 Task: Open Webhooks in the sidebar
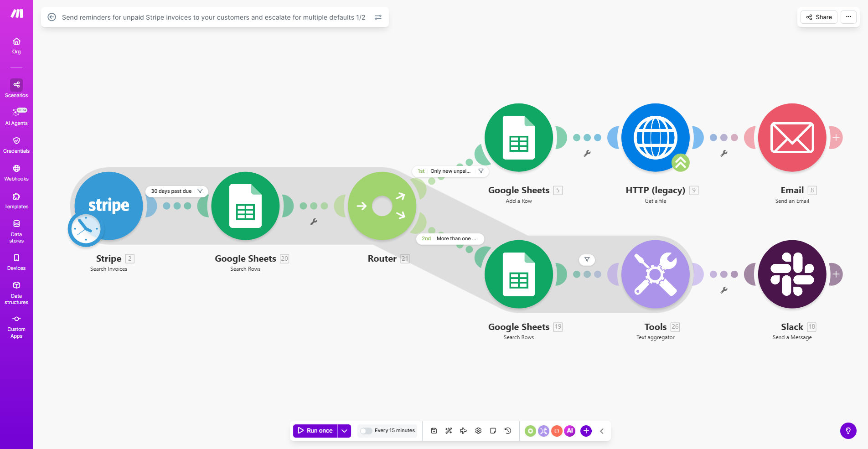[16, 173]
